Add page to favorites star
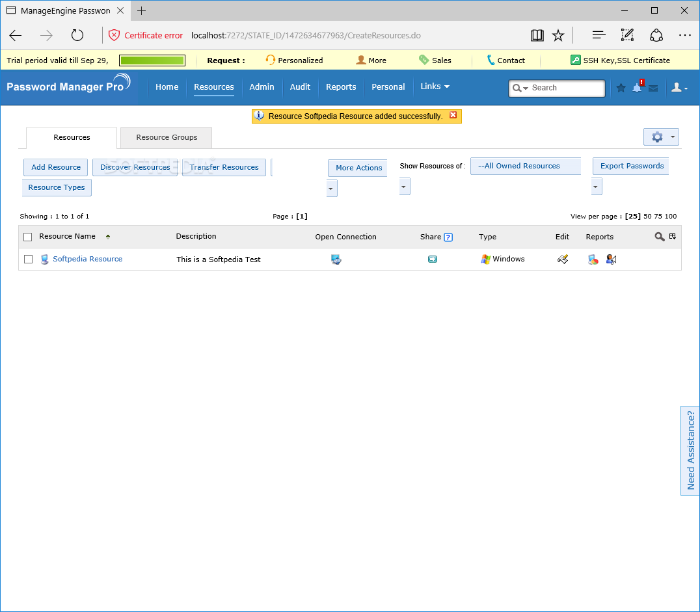The width and height of the screenshot is (700, 612). pyautogui.click(x=558, y=35)
